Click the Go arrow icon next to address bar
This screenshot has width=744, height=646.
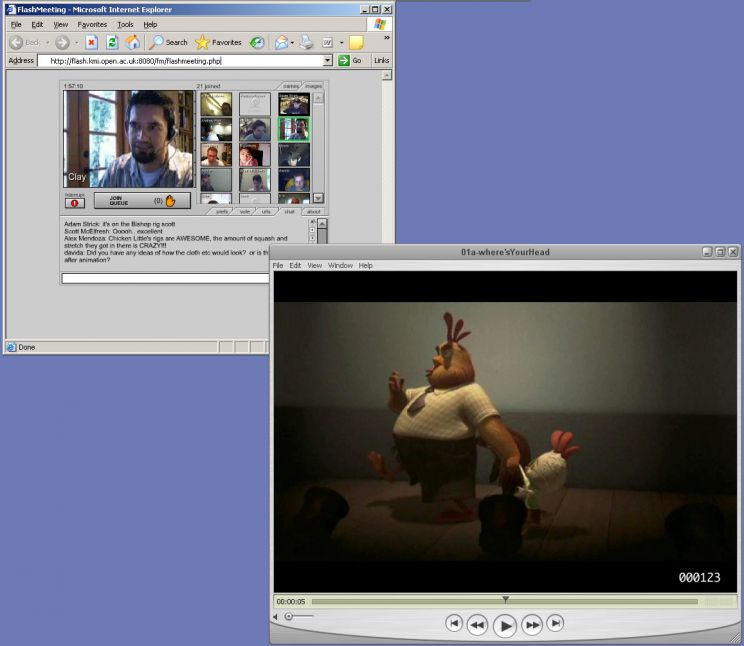(344, 60)
